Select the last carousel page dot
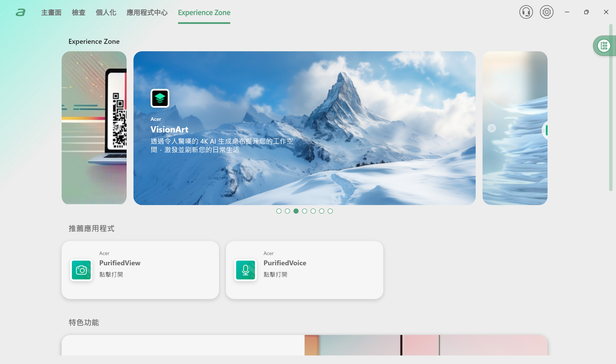616x364 pixels. click(330, 211)
